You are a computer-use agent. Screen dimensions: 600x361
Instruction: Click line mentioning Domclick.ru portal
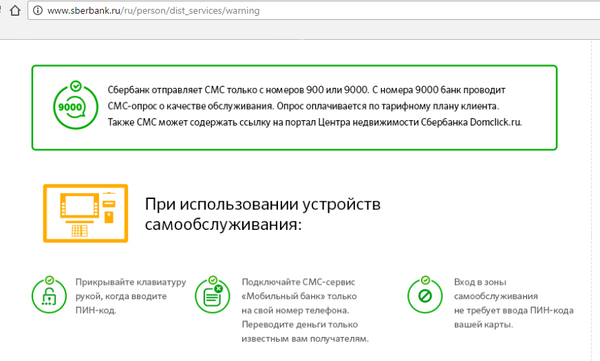click(315, 122)
